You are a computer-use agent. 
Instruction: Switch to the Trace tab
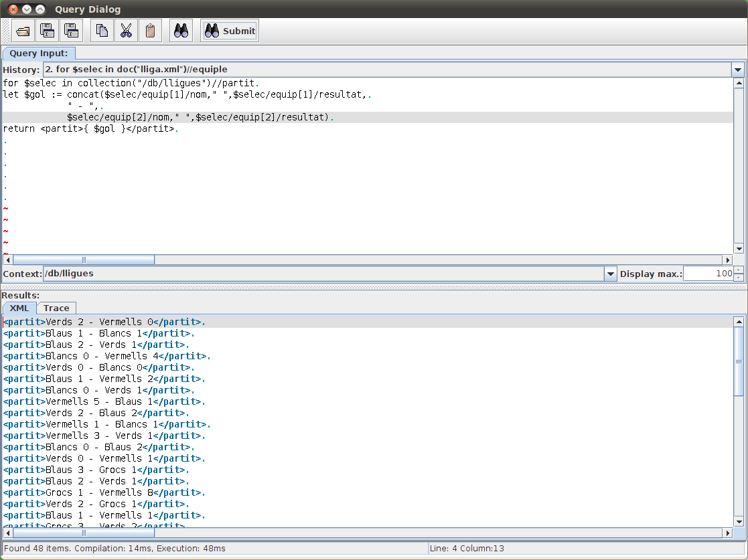56,308
